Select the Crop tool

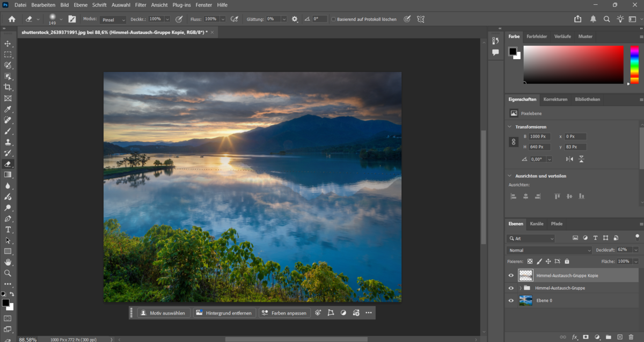[x=8, y=88]
